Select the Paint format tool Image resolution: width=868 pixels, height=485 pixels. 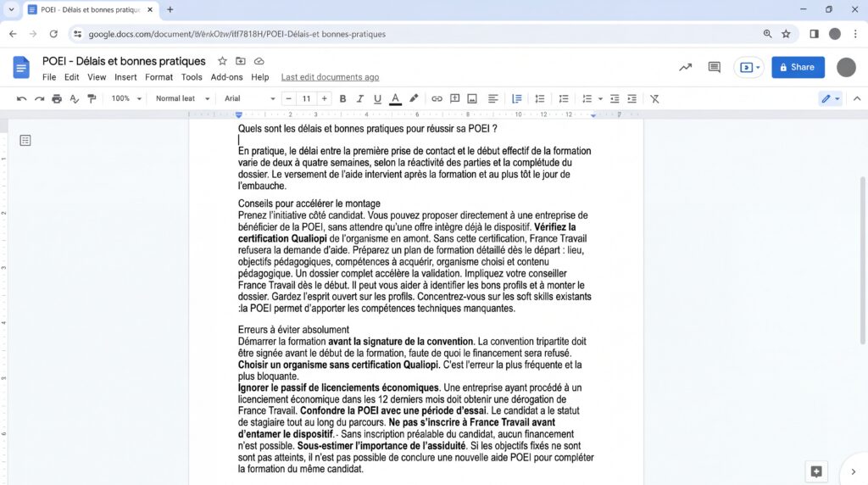pyautogui.click(x=92, y=98)
